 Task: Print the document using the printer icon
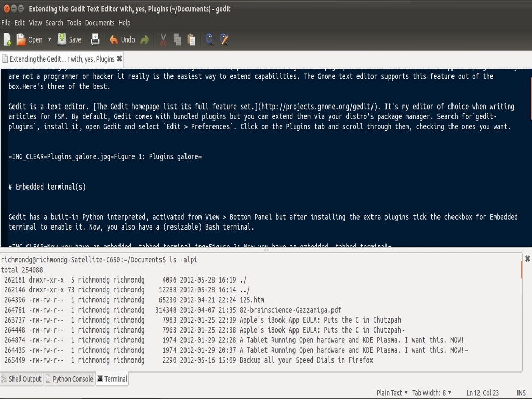(x=96, y=39)
